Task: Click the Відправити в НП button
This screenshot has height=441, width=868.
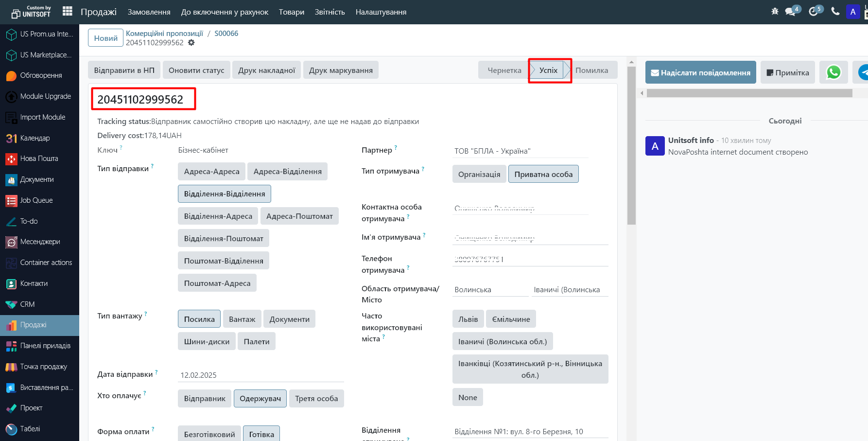Action: (x=124, y=71)
